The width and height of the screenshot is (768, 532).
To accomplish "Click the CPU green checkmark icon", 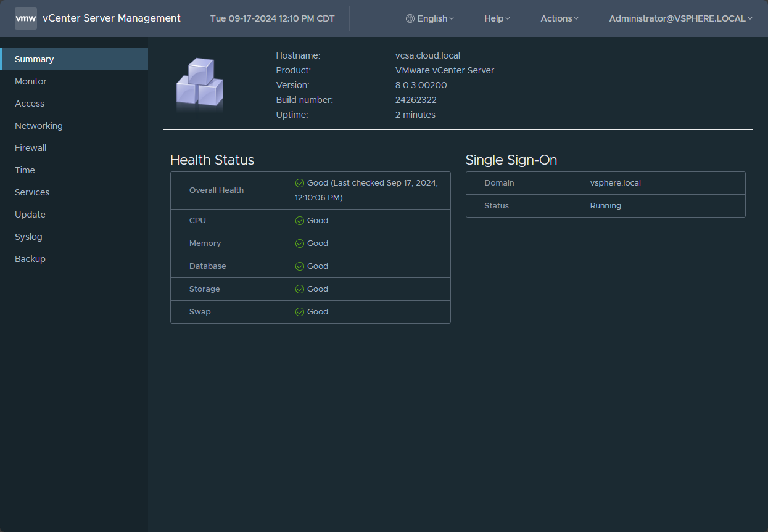I will click(x=300, y=221).
